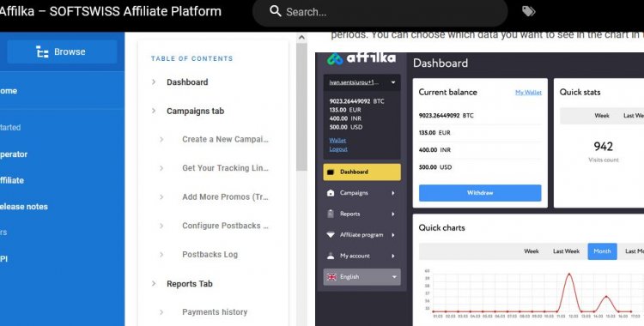Expand the Postbacks Log chevron
The image size is (644, 326).
[x=161, y=255]
